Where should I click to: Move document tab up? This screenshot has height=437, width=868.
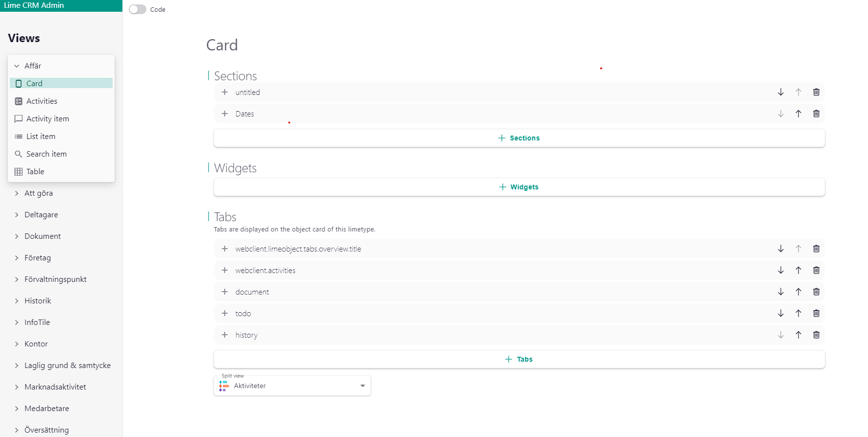(798, 292)
